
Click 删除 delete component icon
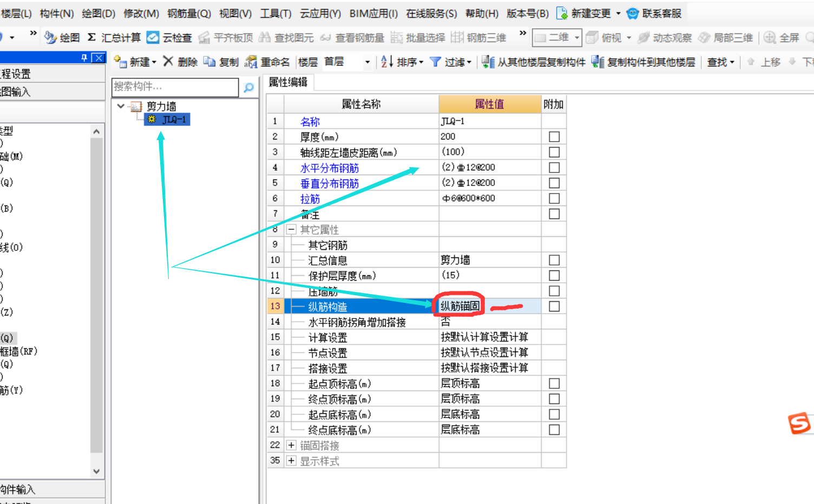tap(168, 62)
